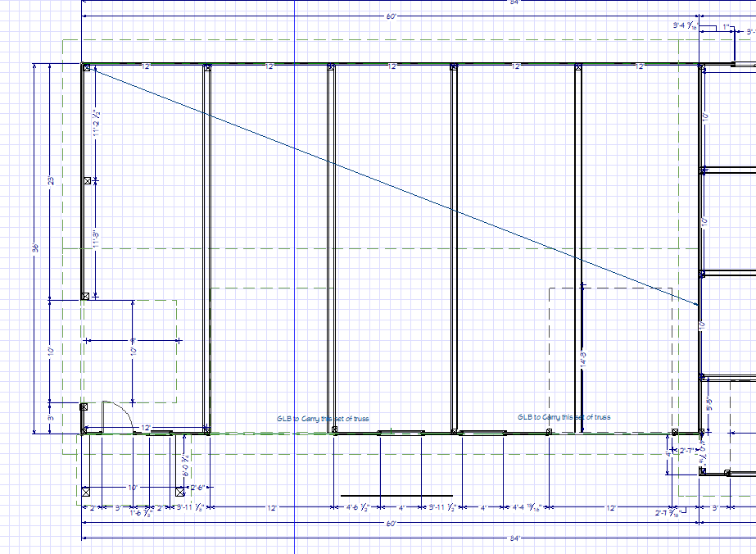Select the 2' dimension left of 3'-11 1/8"
This screenshot has height=554, width=756.
(161, 507)
